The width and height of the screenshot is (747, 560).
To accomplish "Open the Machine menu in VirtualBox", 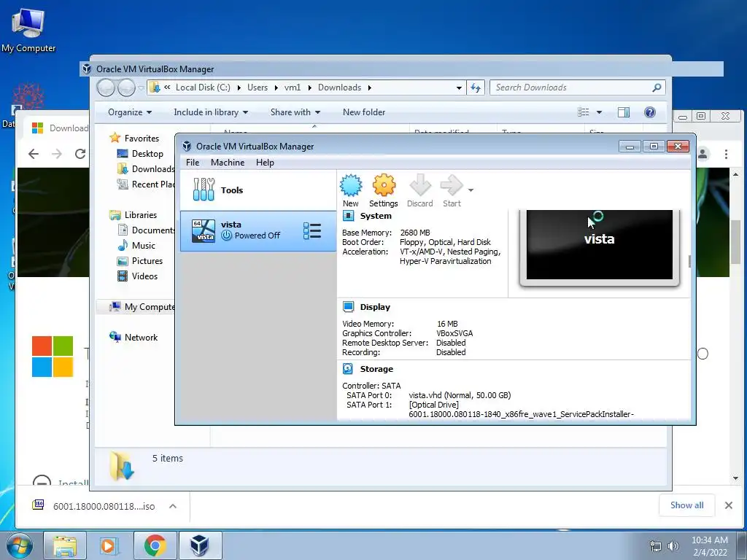I will 228,163.
